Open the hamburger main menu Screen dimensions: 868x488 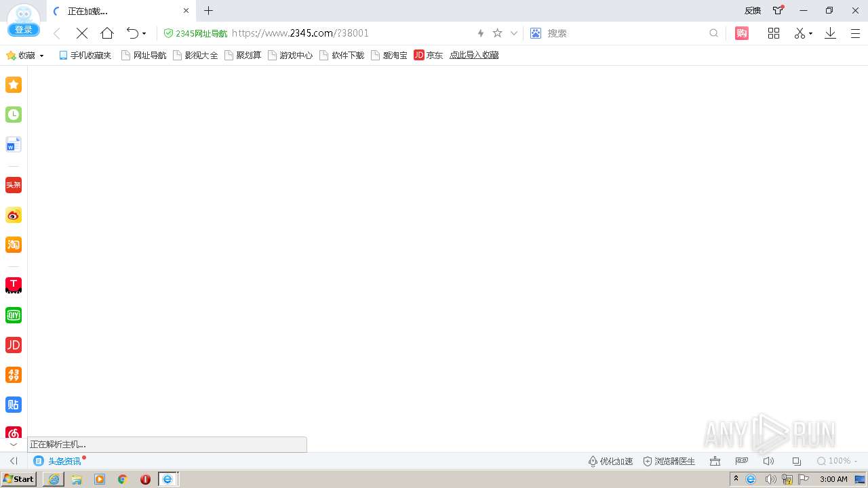pyautogui.click(x=855, y=33)
